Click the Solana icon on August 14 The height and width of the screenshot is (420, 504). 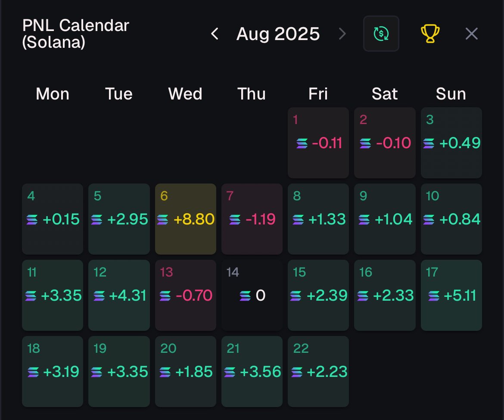tap(245, 296)
